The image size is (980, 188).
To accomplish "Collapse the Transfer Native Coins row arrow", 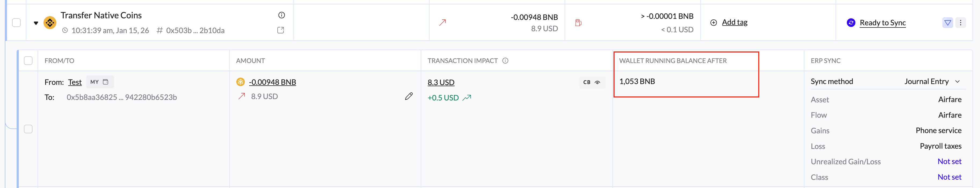I will [36, 23].
